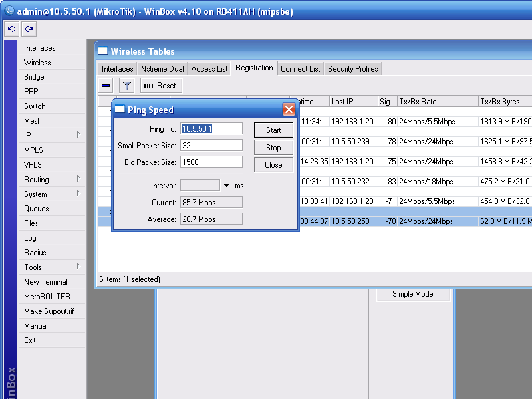
Task: Open VPLS in the sidebar menu
Action: 52,164
